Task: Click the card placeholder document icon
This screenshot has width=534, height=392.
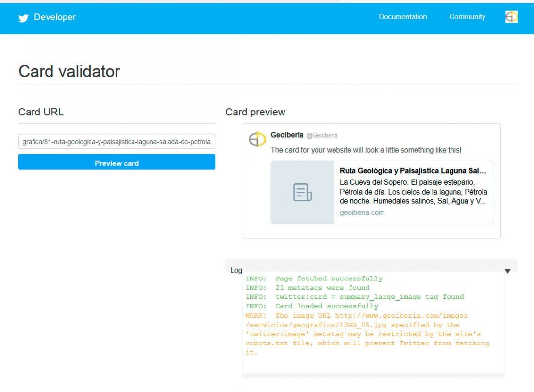Action: coord(302,192)
